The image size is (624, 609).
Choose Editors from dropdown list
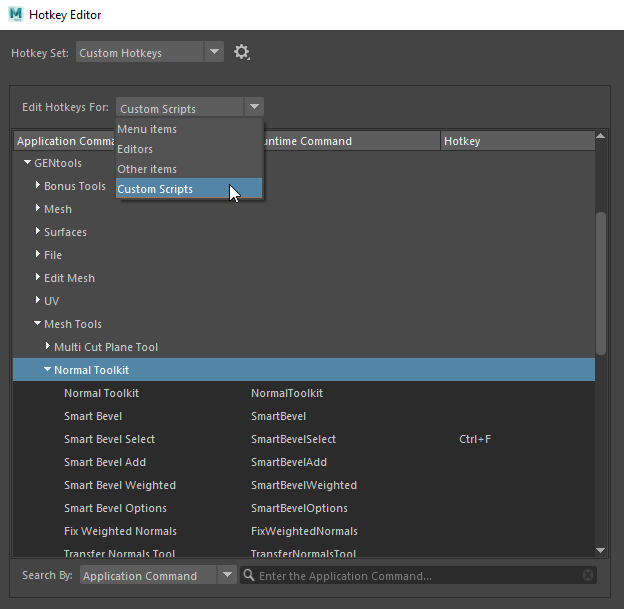pyautogui.click(x=189, y=149)
